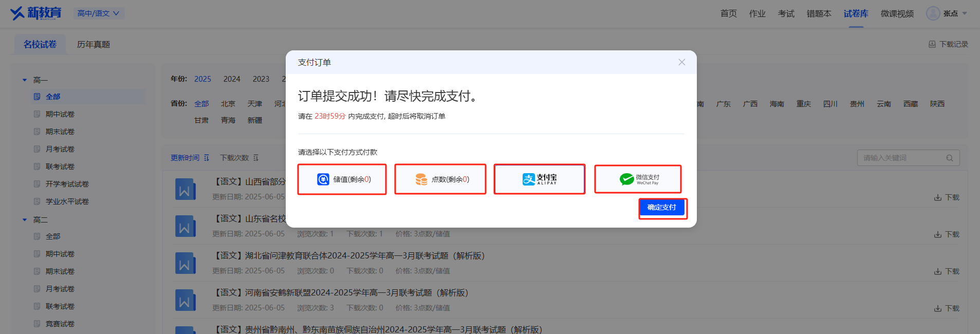The height and width of the screenshot is (334, 980).
Task: Select 全部 under 高二
Action: [52, 236]
